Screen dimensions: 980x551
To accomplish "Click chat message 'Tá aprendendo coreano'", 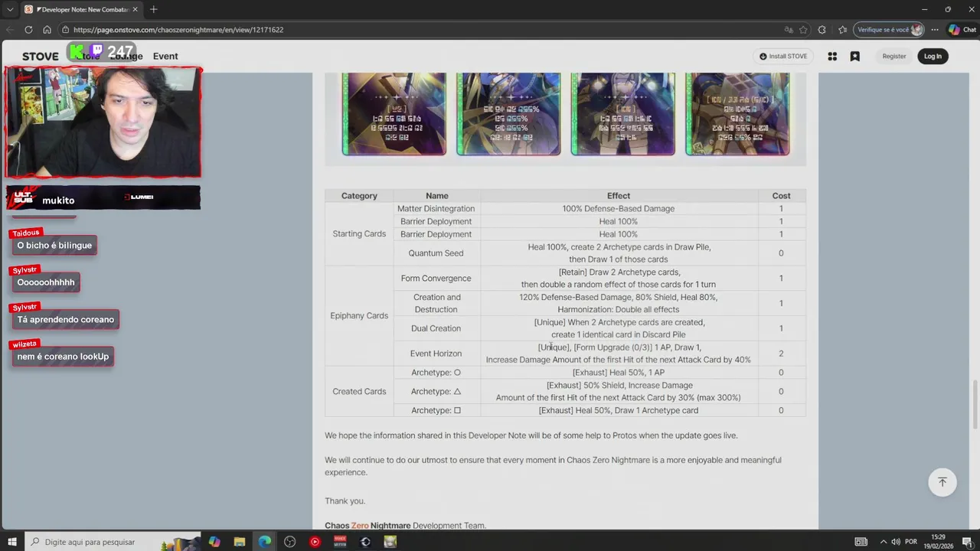I will pos(65,320).
